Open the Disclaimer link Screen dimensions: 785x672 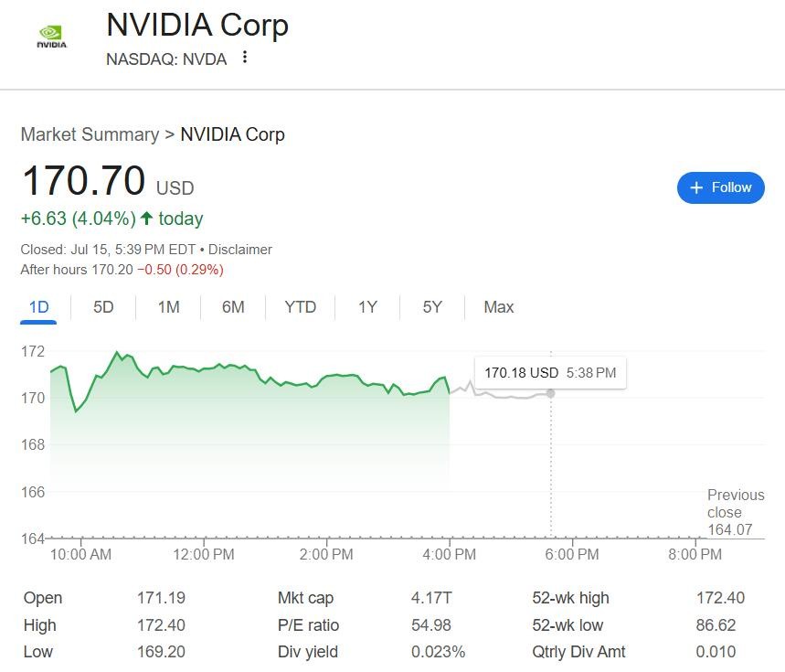[240, 250]
